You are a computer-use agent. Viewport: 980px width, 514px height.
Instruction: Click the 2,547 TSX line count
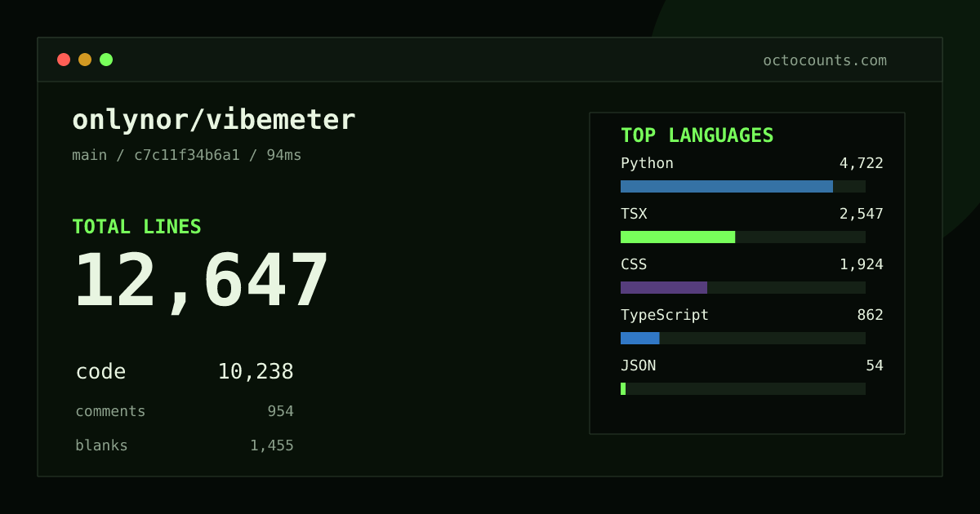862,214
